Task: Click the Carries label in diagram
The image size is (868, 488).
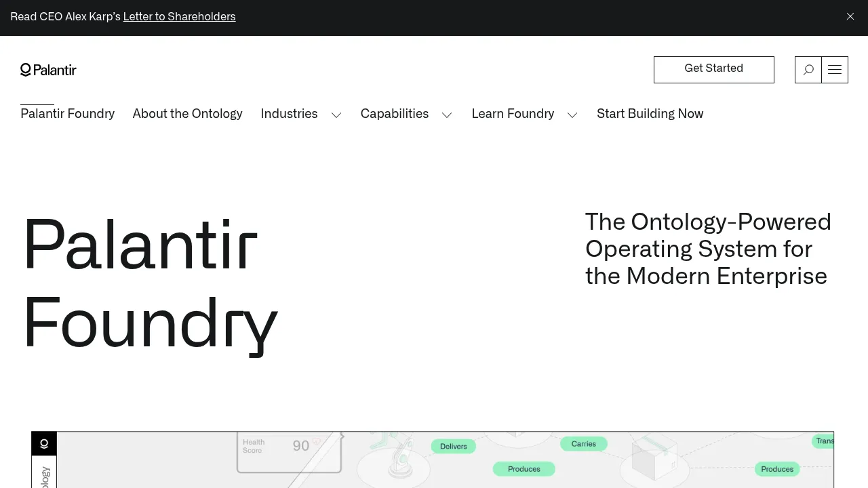Action: click(584, 444)
